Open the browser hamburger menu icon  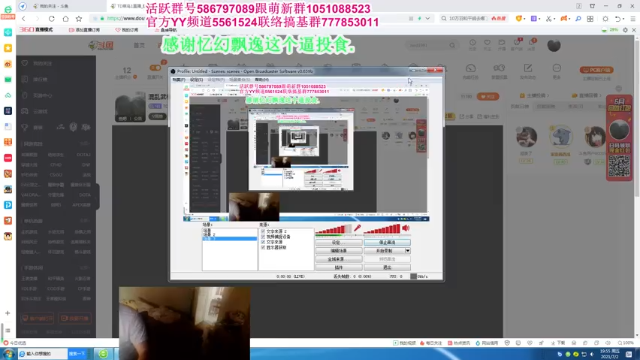coord(633,19)
